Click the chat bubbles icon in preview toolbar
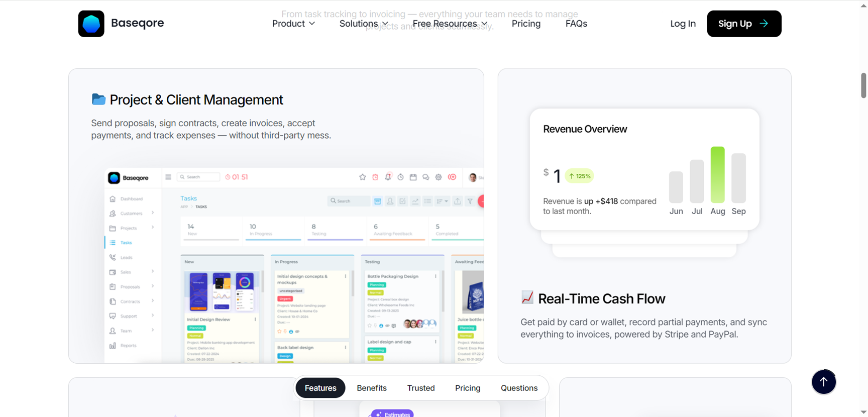868x417 pixels. click(x=426, y=177)
